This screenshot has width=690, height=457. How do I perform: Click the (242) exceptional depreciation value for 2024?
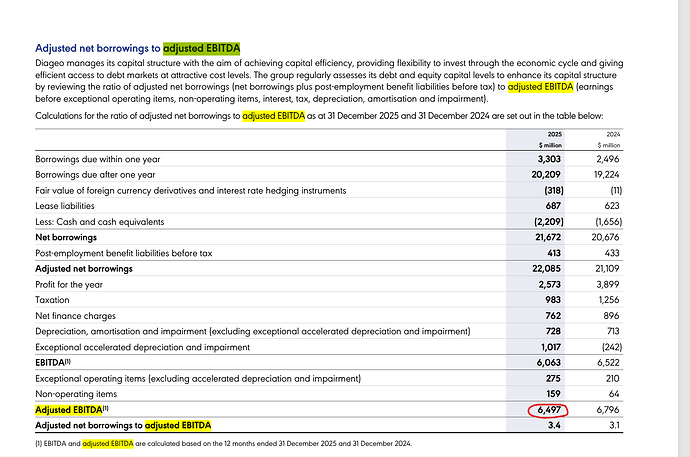coord(610,347)
